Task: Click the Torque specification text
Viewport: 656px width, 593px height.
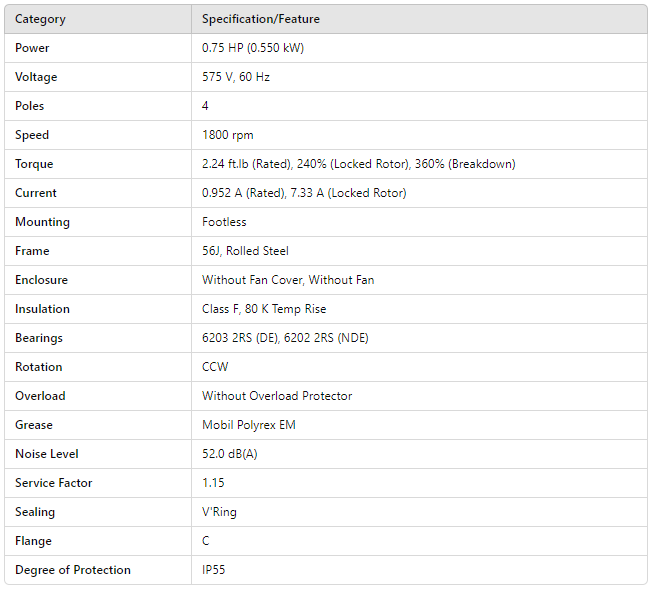Action: (x=358, y=164)
